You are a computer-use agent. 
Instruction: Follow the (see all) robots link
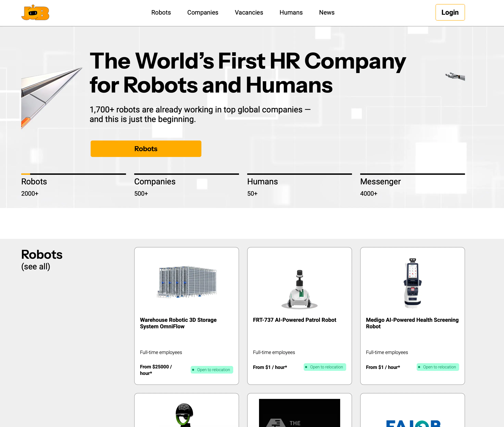pyautogui.click(x=36, y=266)
